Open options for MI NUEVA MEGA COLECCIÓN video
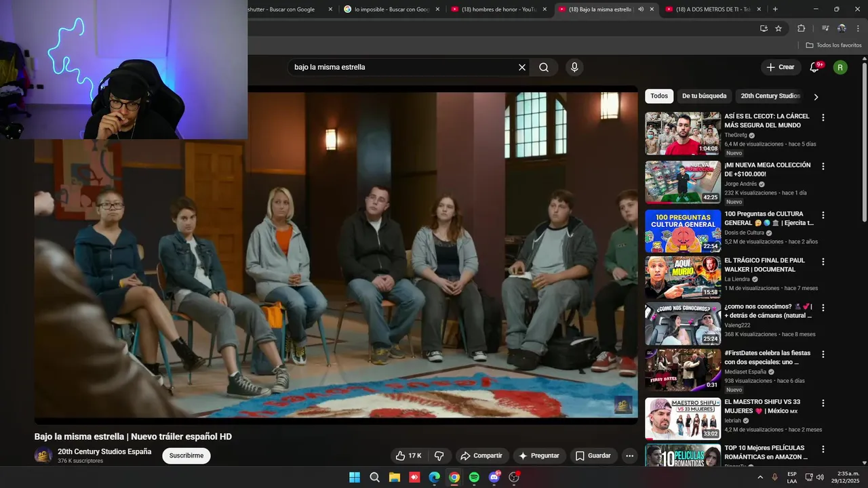868x488 pixels. [x=823, y=166]
